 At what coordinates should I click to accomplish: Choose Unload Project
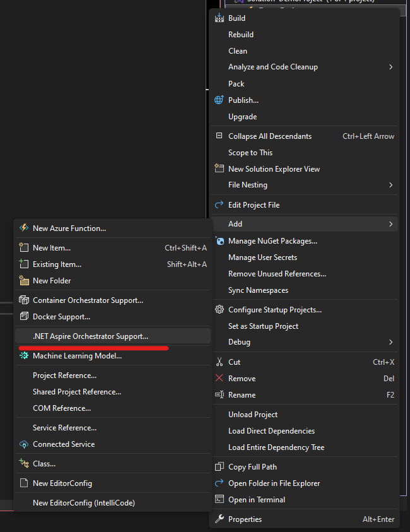tap(253, 415)
